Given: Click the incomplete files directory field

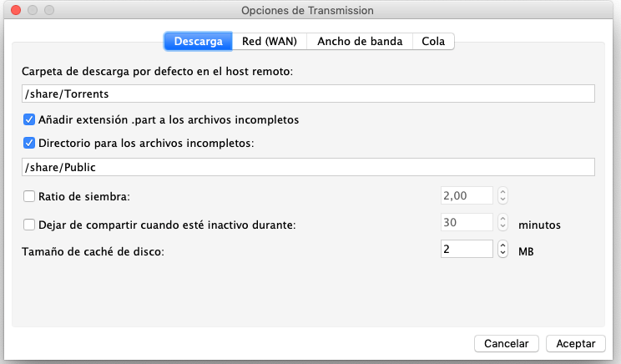Looking at the screenshot, I should pyautogui.click(x=309, y=167).
